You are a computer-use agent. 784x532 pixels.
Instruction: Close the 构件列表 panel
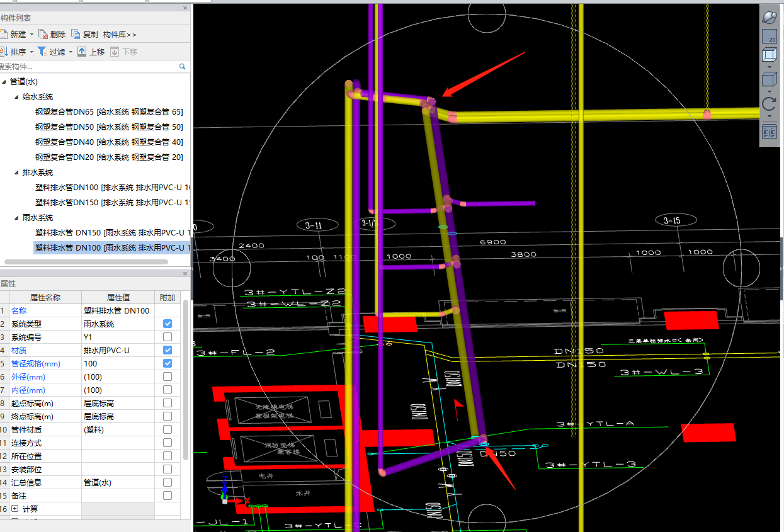185,8
